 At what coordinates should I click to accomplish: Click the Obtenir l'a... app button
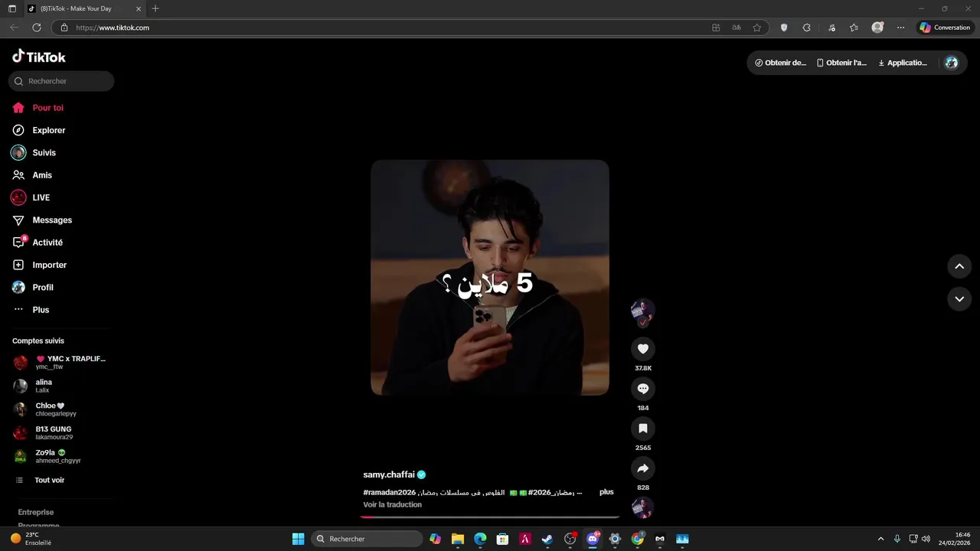click(841, 63)
